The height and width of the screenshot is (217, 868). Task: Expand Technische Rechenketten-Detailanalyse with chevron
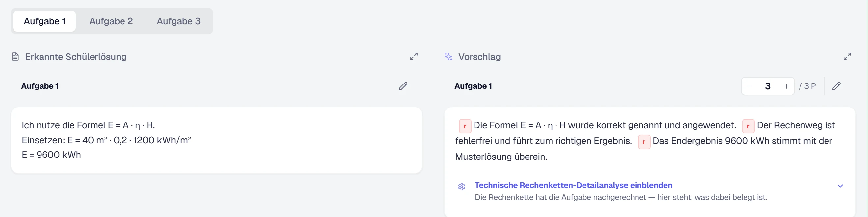point(840,186)
